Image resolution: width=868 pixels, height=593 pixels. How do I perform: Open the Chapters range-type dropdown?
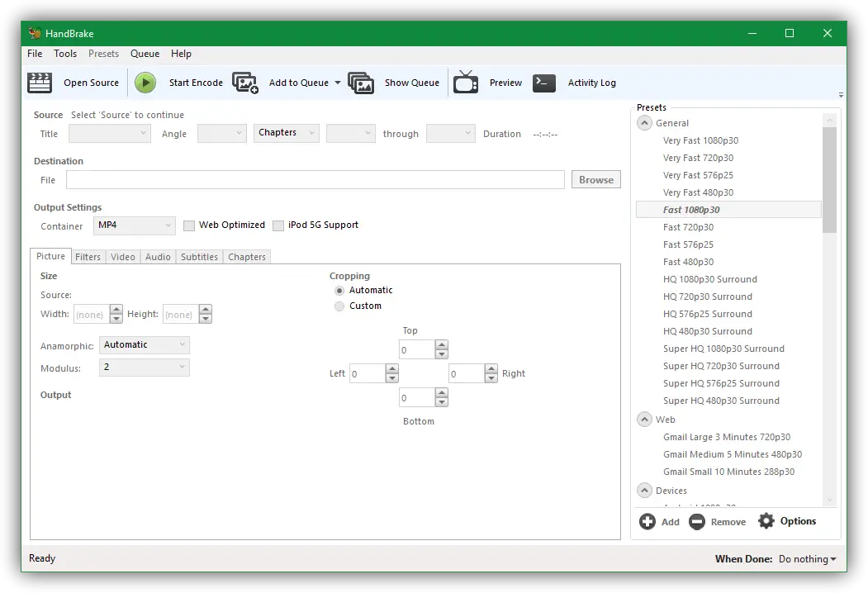pos(287,133)
